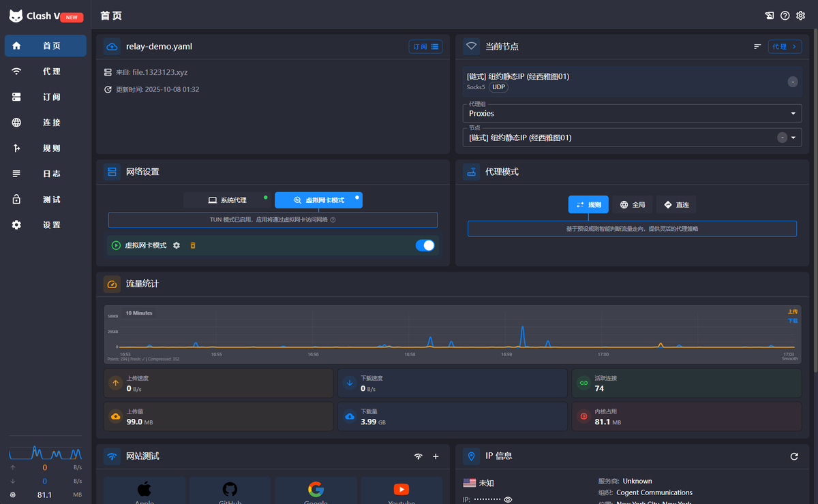The height and width of the screenshot is (504, 818).
Task: Click the 下载速度 download speed card
Action: click(453, 383)
